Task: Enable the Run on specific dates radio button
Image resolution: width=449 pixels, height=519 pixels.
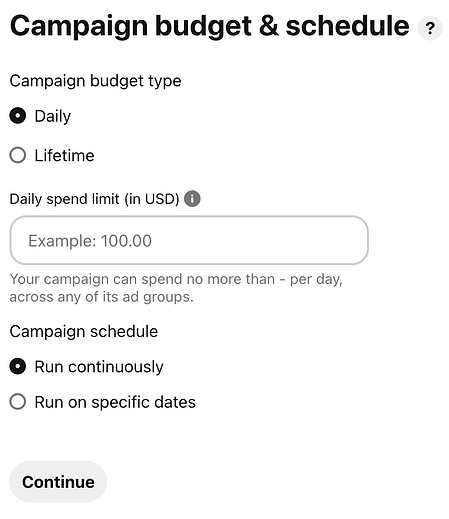Action: pyautogui.click(x=18, y=402)
